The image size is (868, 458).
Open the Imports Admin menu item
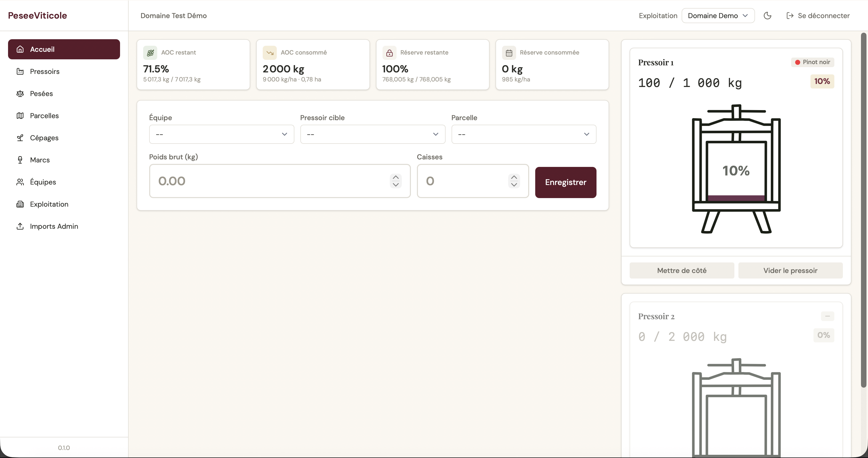(64, 226)
